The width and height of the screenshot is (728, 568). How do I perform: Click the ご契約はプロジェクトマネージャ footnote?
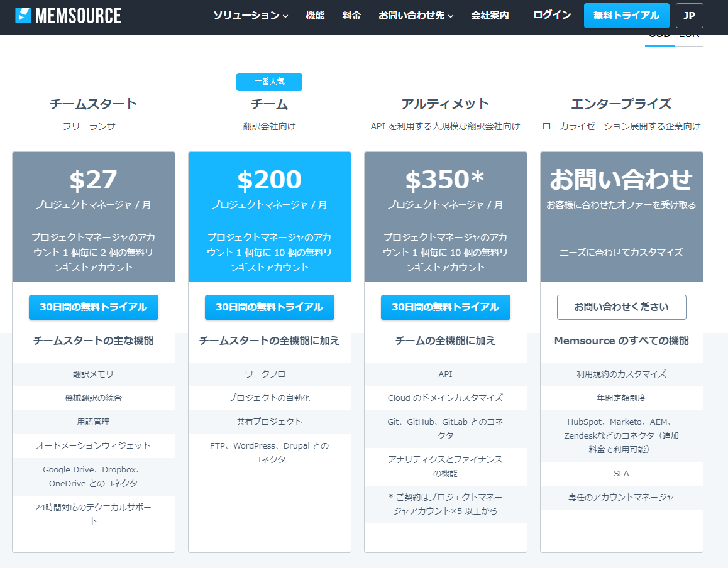click(x=445, y=504)
